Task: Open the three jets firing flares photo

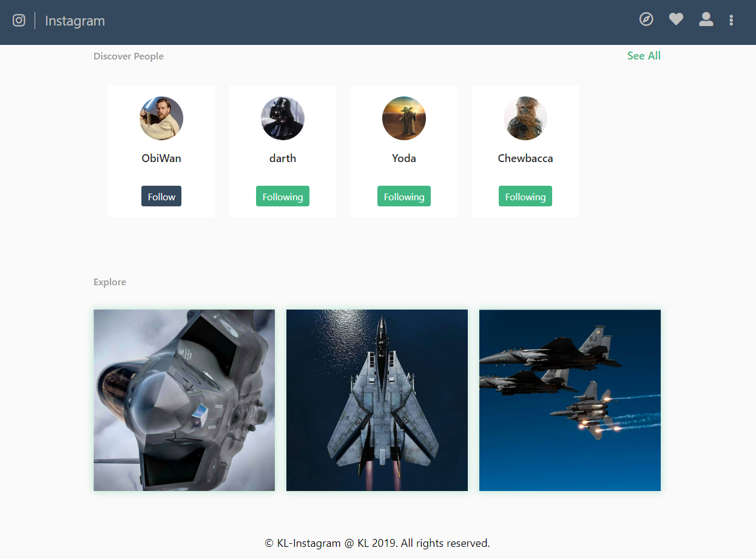Action: 570,401
